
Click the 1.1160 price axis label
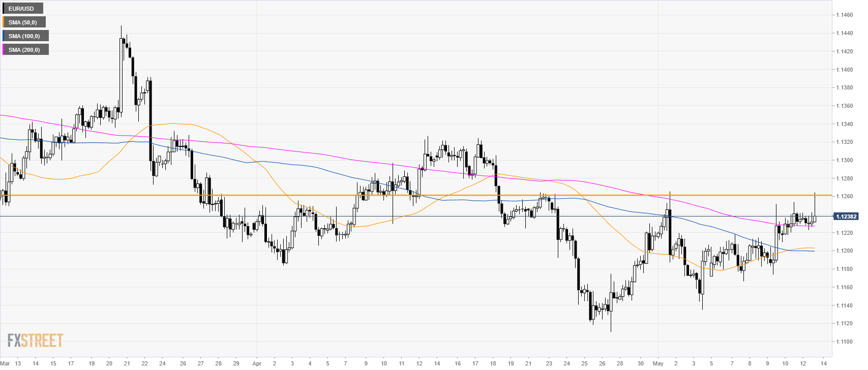(x=845, y=287)
